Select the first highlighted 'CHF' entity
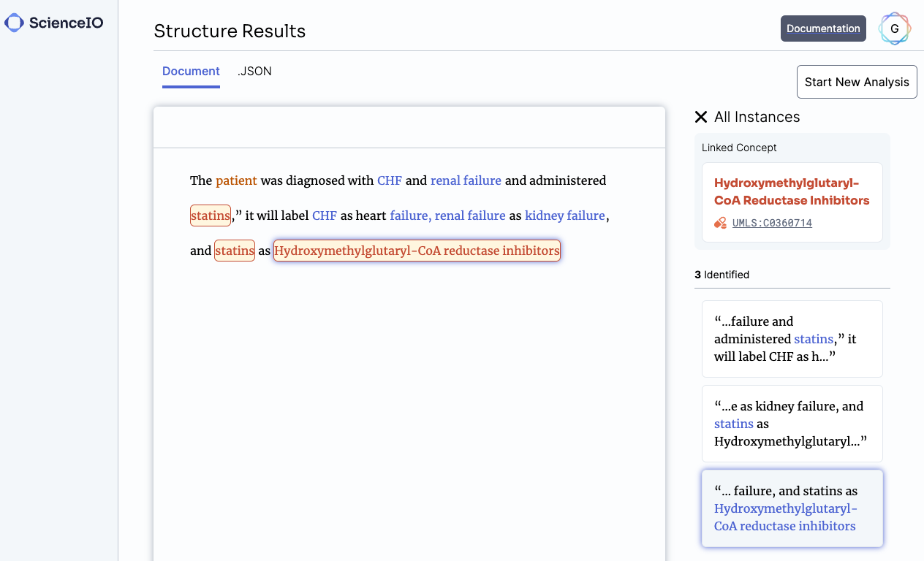This screenshot has width=924, height=561. (389, 180)
